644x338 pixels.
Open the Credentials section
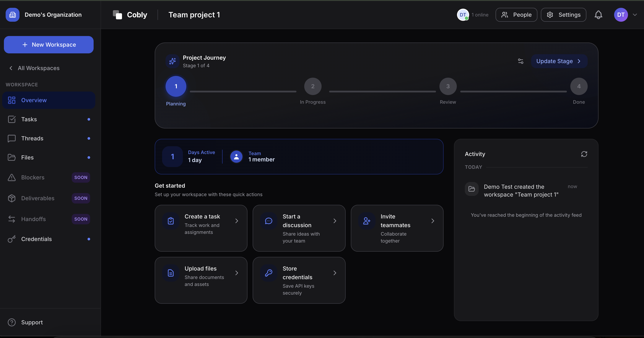tap(49, 239)
